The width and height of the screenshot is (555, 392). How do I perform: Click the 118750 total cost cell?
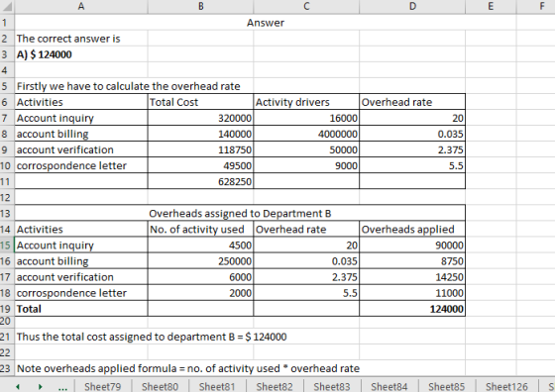tap(200, 149)
